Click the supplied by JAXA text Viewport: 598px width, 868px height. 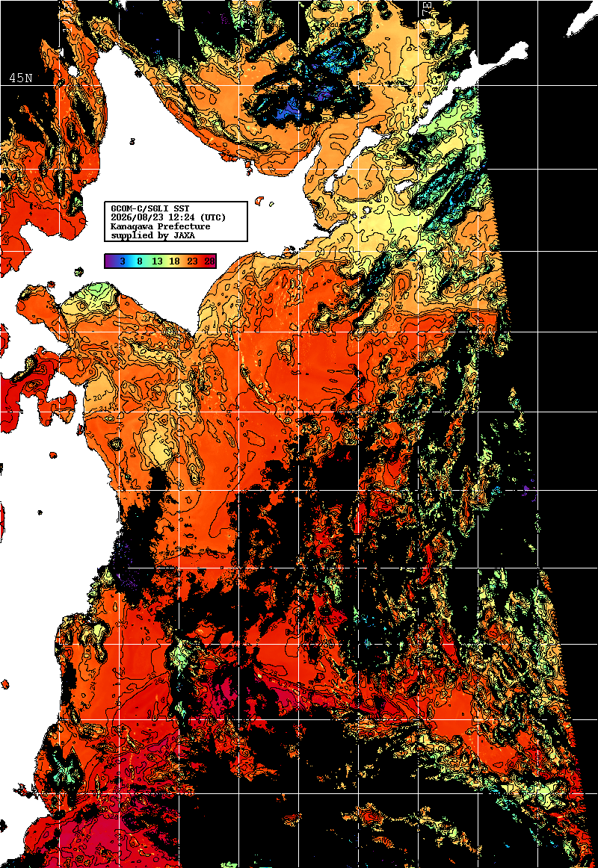[x=152, y=235]
